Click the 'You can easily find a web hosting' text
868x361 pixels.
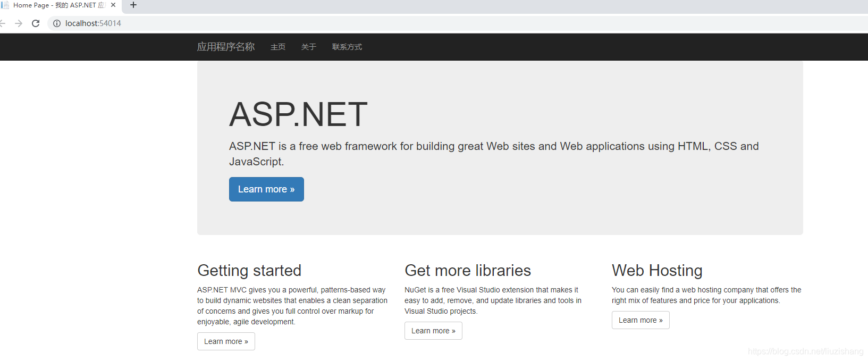point(706,295)
